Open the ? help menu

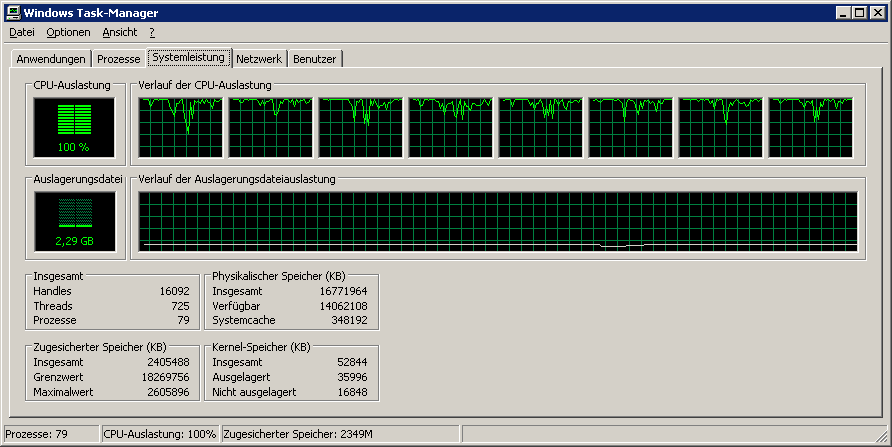coord(152,33)
